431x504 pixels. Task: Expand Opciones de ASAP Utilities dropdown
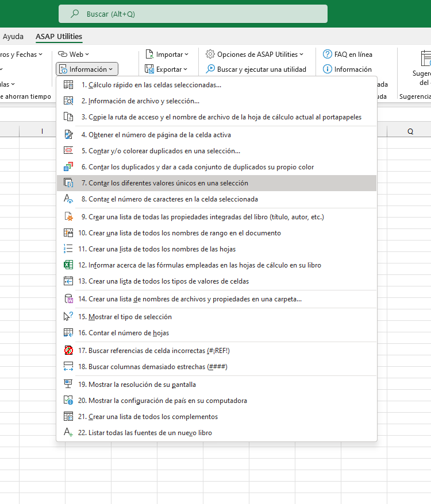coord(255,55)
